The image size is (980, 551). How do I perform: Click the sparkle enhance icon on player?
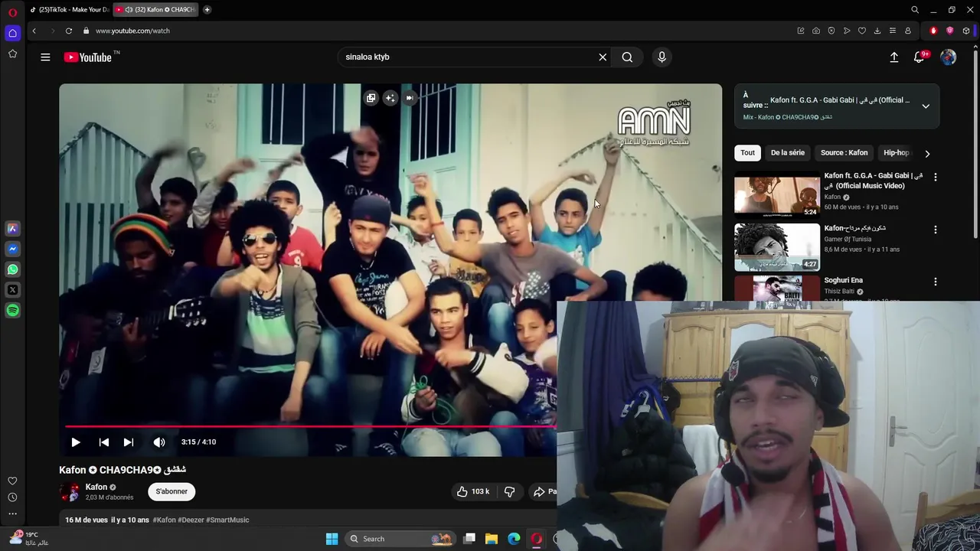390,98
